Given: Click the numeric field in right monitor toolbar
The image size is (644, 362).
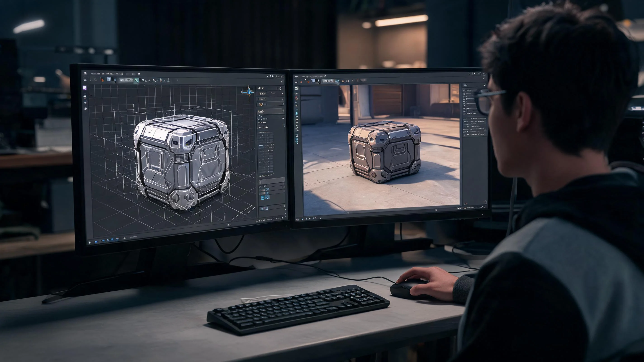Looking at the screenshot, I should pos(328,81).
